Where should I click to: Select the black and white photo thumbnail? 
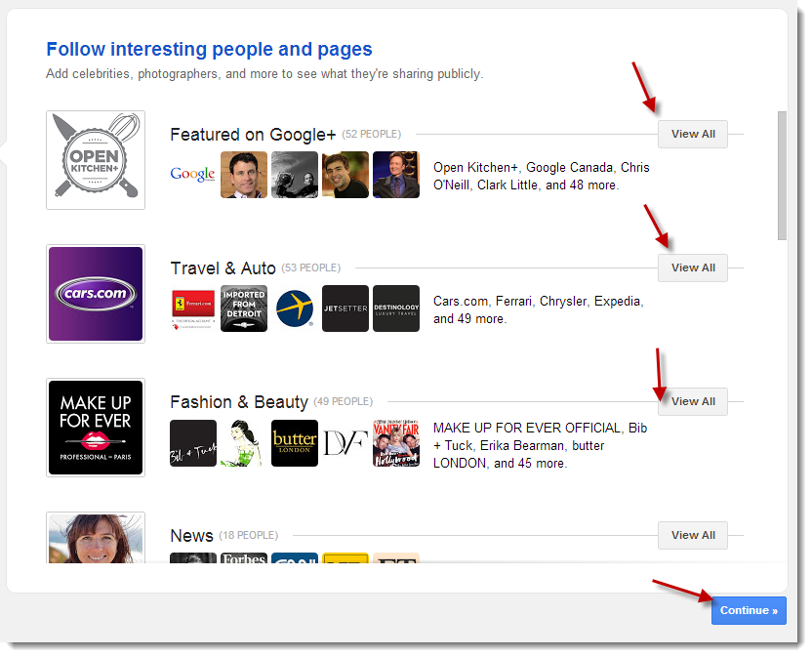(x=295, y=175)
